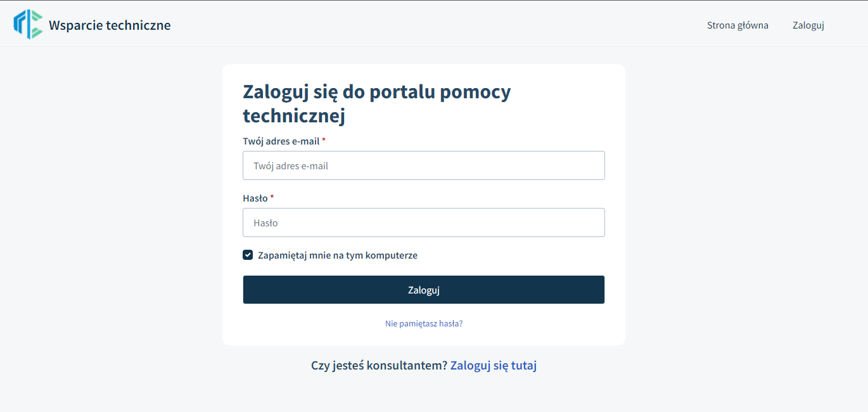
Task: Click the white checkmark inside the checkbox
Action: pos(248,255)
